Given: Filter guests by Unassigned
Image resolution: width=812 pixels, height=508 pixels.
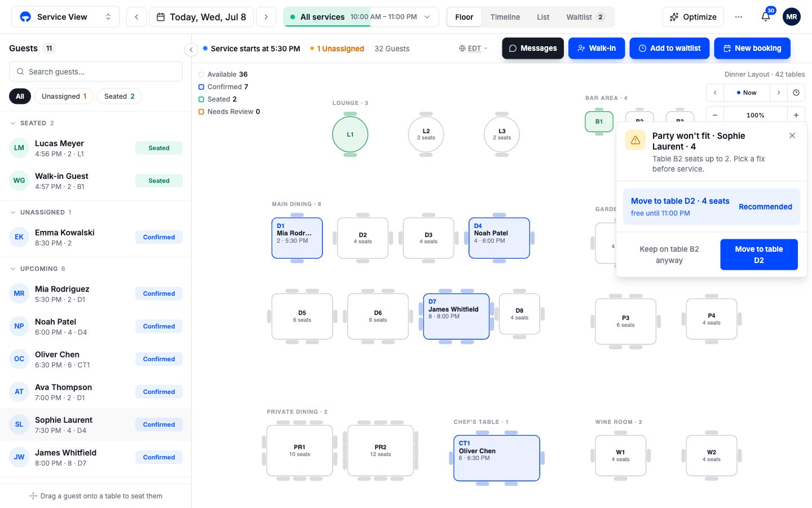Looking at the screenshot, I should (x=64, y=97).
